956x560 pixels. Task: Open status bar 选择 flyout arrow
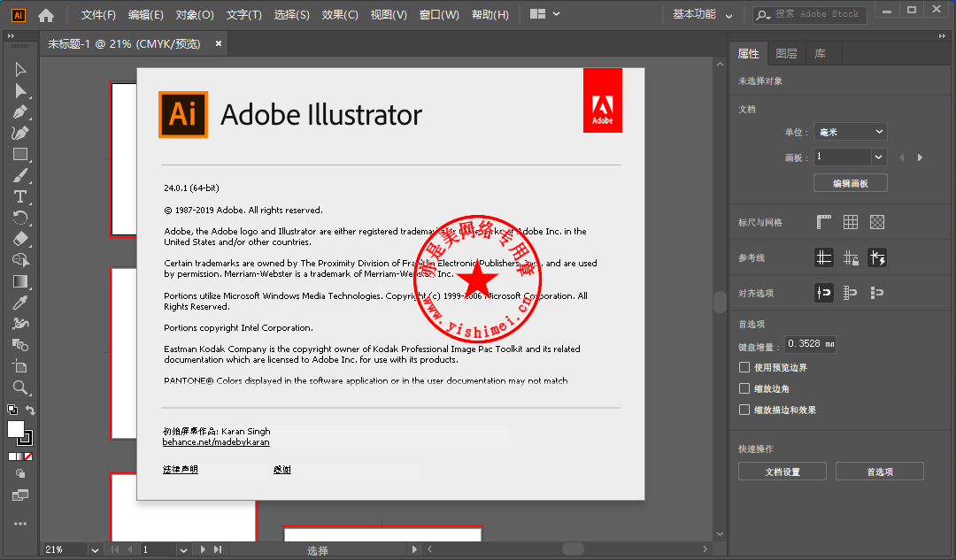[x=414, y=549]
